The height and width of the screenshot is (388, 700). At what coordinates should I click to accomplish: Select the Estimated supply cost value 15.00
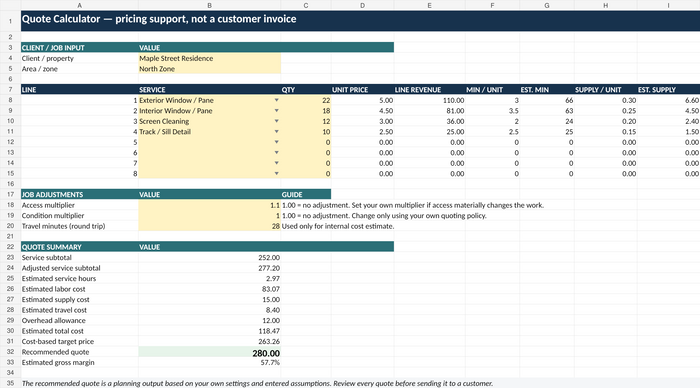(x=209, y=300)
